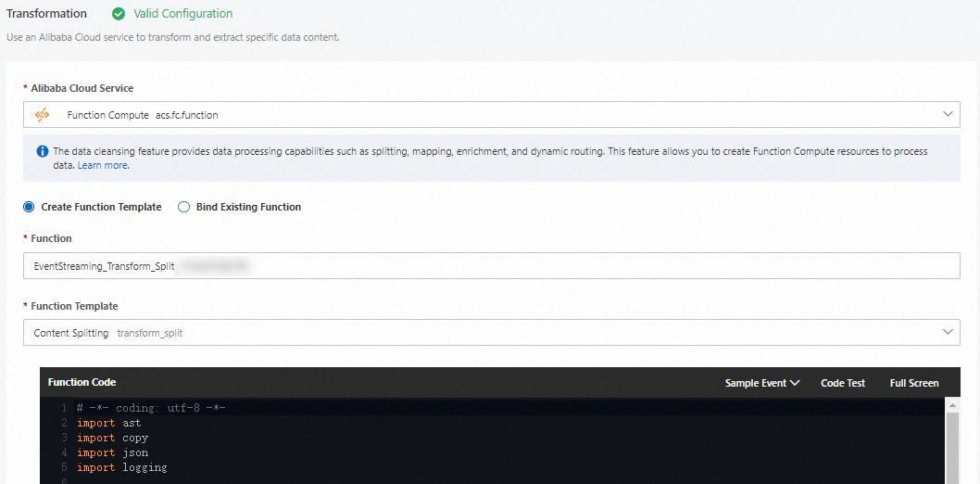Click code line 'import json'
Viewport: 980px width, 484px height.
pos(112,452)
